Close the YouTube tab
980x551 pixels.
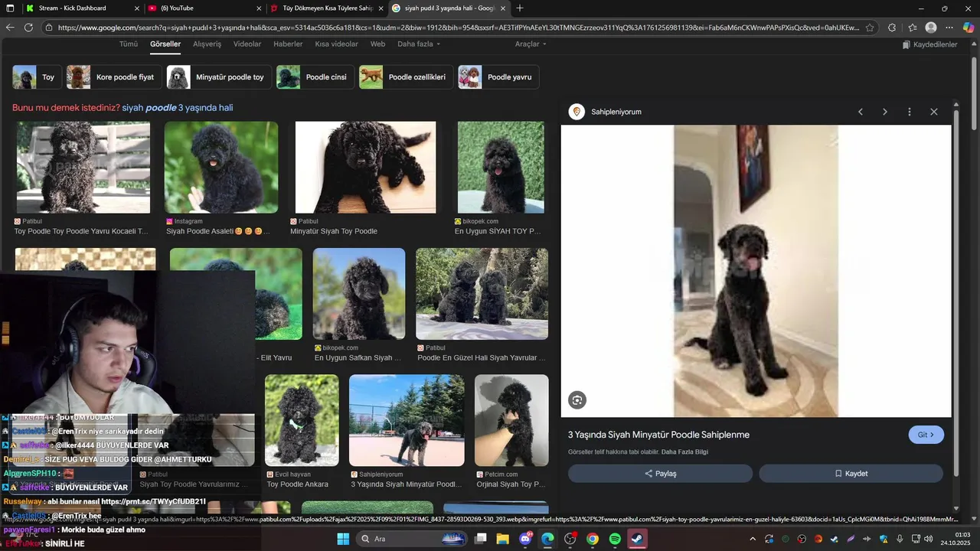259,8
